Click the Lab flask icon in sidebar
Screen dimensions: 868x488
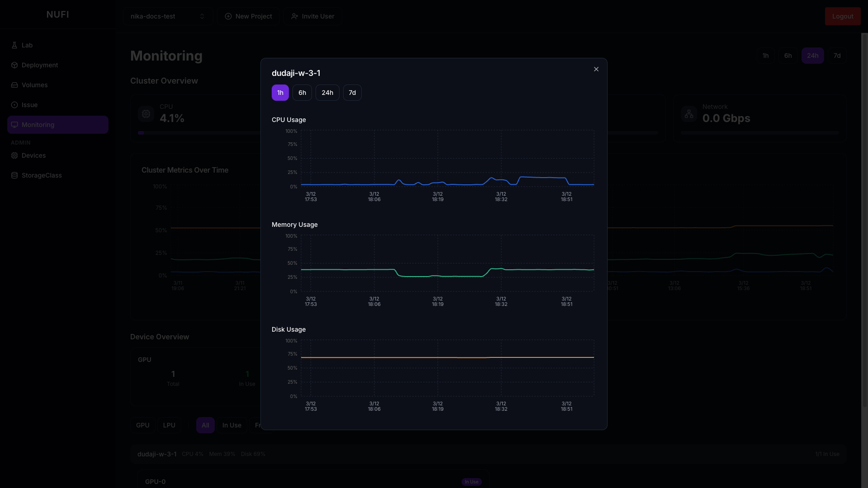[14, 45]
